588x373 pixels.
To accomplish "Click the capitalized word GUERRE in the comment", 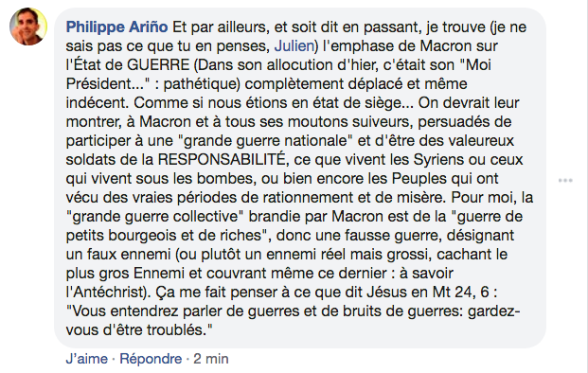I will point(158,65).
